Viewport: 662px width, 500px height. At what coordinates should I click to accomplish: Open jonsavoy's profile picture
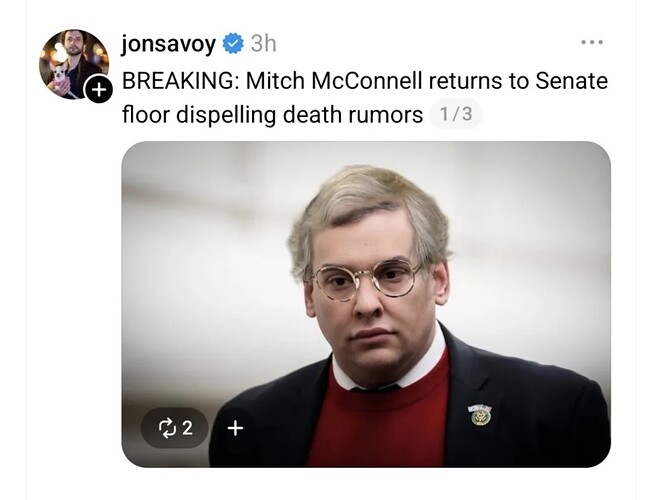(74, 64)
